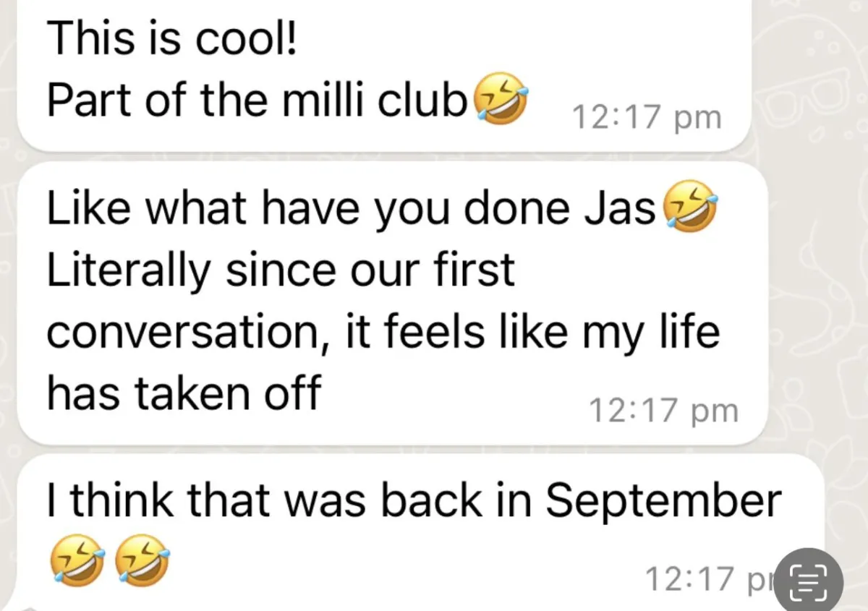Select the "This is cool!" text line
The width and height of the screenshot is (868, 611).
tap(172, 40)
